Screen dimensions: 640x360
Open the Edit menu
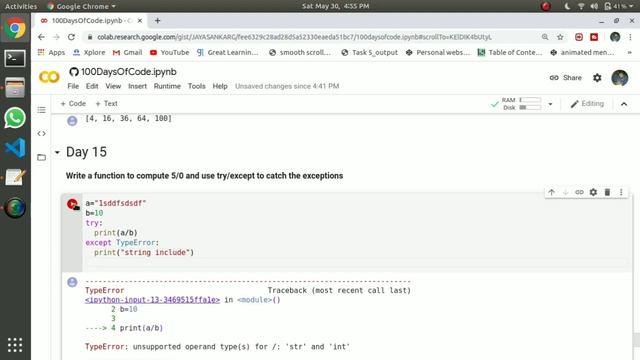92,86
